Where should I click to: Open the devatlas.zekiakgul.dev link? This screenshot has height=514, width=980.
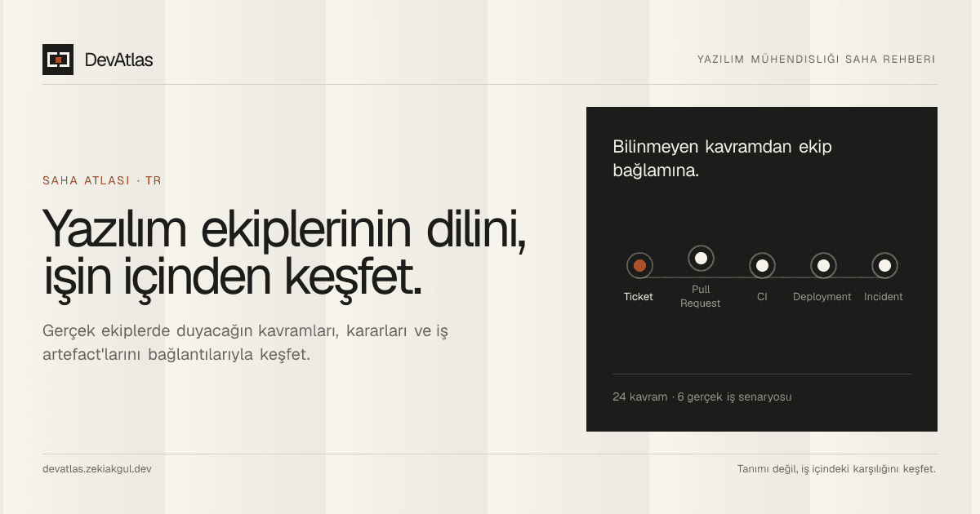pos(97,469)
